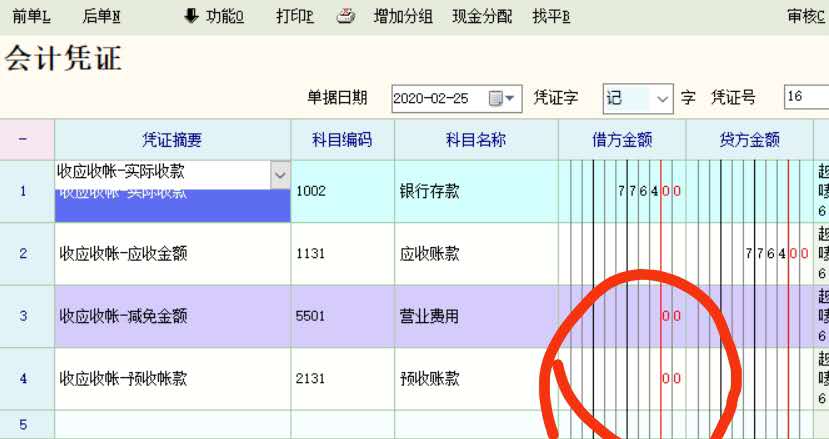Click the 凭证号 input field showing 16
The image size is (829, 439).
pos(805,98)
